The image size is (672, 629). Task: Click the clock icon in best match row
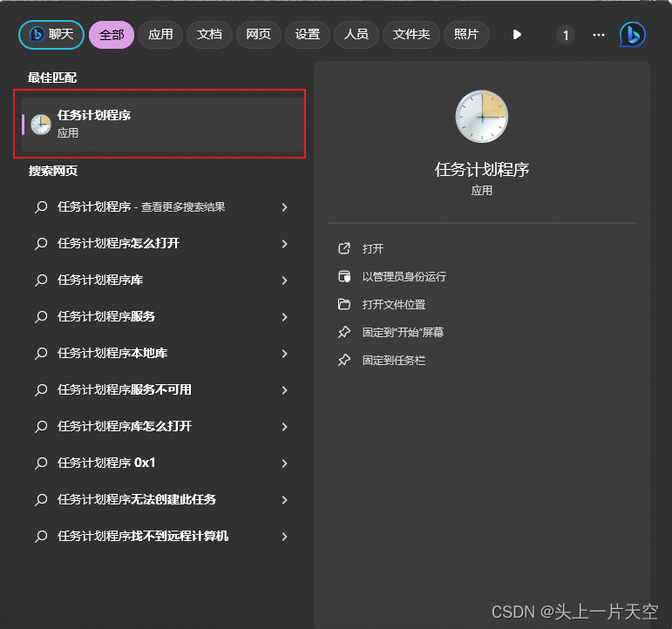(41, 125)
